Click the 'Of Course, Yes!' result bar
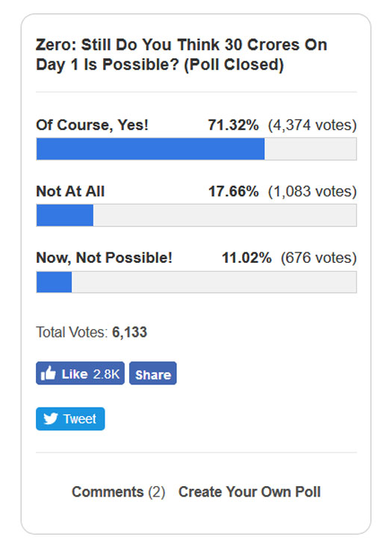The width and height of the screenshot is (392, 557). point(196,149)
